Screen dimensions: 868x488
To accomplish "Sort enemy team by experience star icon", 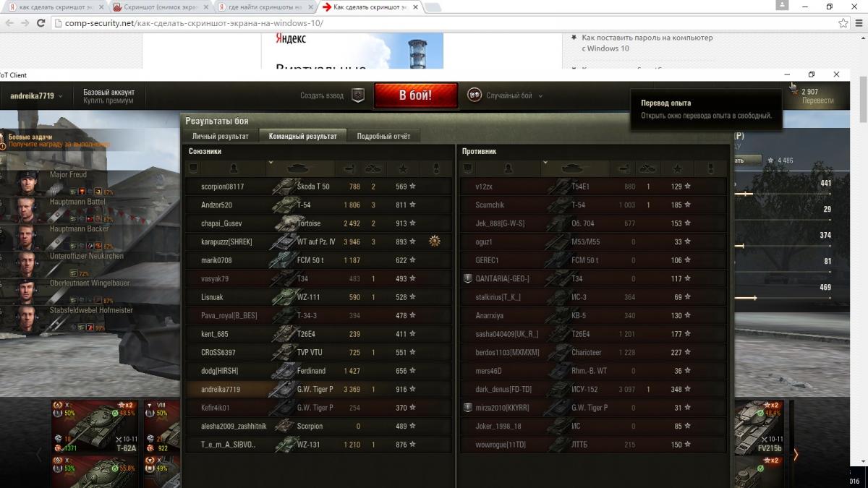I will point(677,168).
